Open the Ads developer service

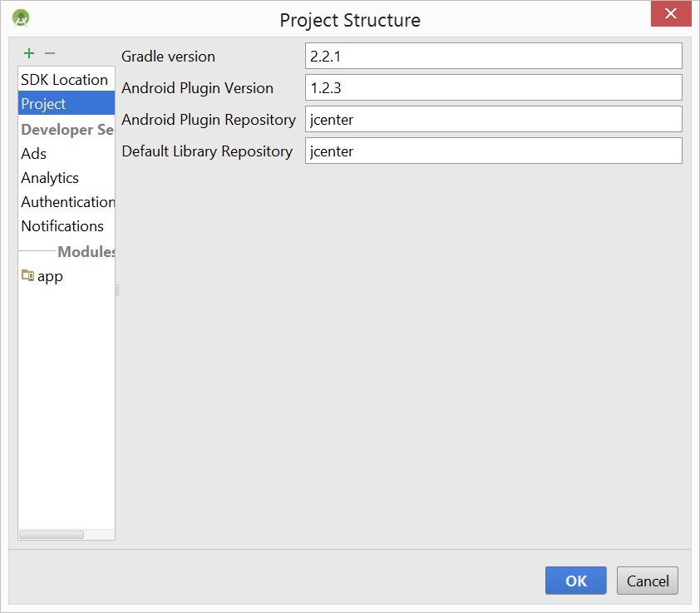[67, 154]
